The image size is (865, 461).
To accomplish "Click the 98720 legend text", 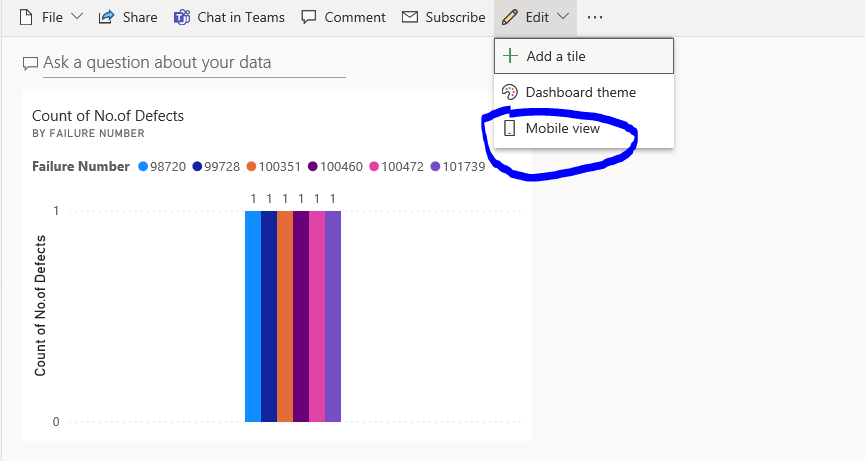I will point(168,167).
